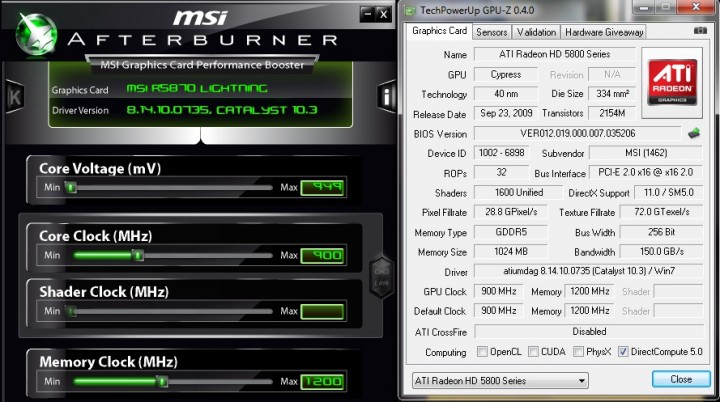720x402 pixels.
Task: Click the Transistors value 2154M
Action: [x=612, y=113]
